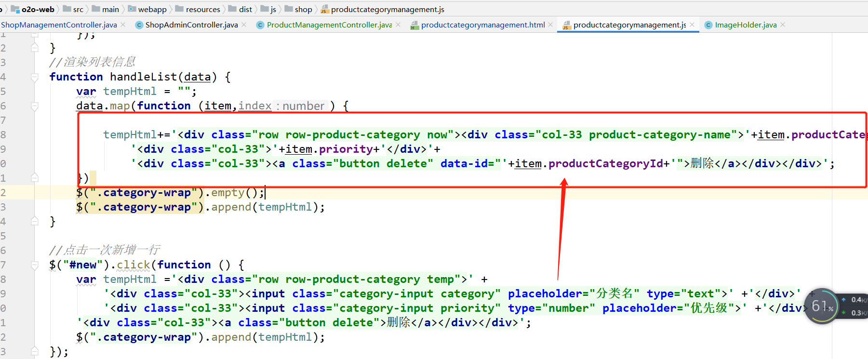
Task: Click the //点击一次新增一行 comment
Action: point(105,250)
